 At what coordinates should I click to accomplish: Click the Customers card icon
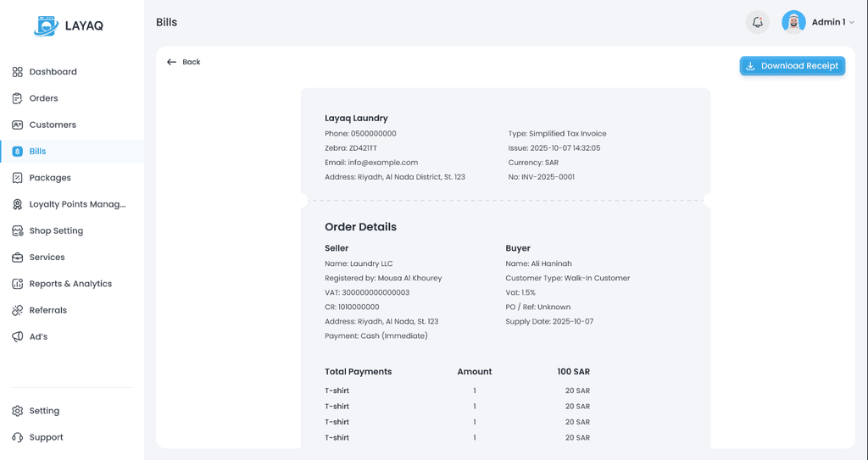pyautogui.click(x=18, y=125)
